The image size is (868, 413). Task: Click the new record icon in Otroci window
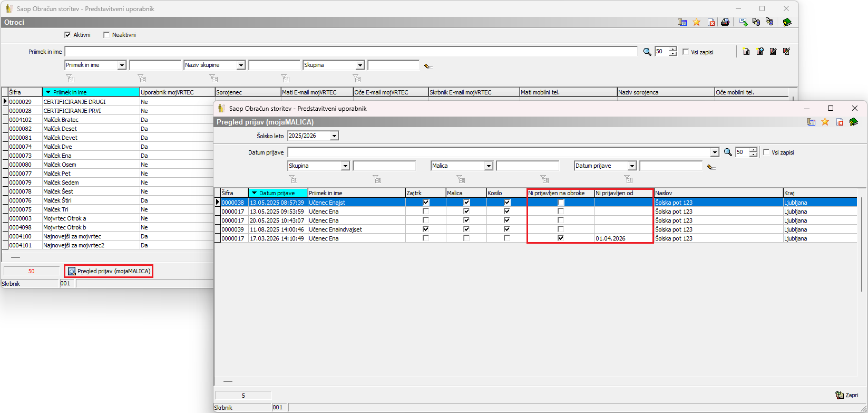point(746,52)
